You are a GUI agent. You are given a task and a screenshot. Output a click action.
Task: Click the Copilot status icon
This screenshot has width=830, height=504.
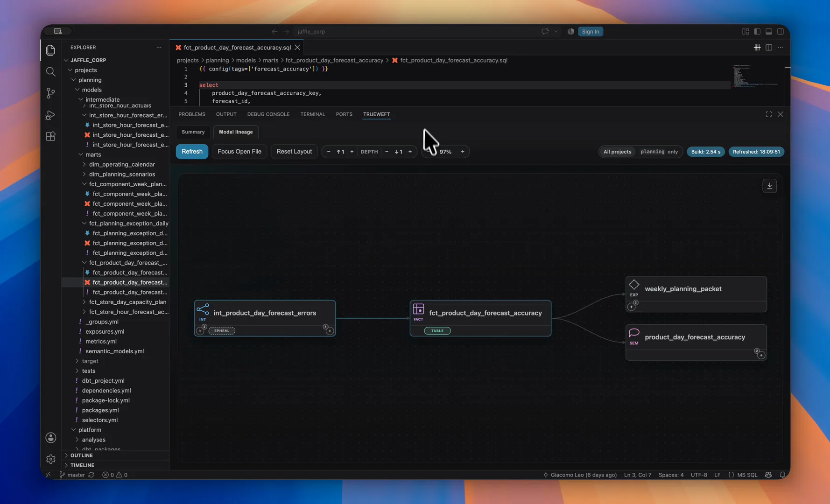(x=768, y=475)
